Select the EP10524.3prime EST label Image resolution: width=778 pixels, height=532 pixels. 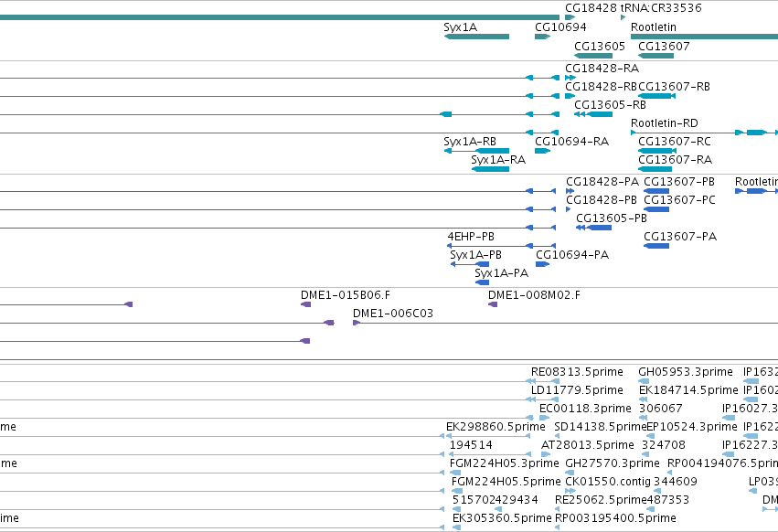coord(692,427)
